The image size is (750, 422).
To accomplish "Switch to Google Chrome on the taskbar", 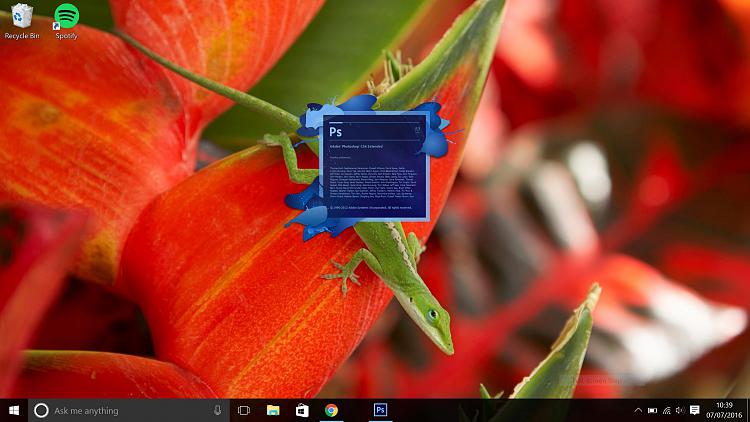I will pyautogui.click(x=331, y=411).
